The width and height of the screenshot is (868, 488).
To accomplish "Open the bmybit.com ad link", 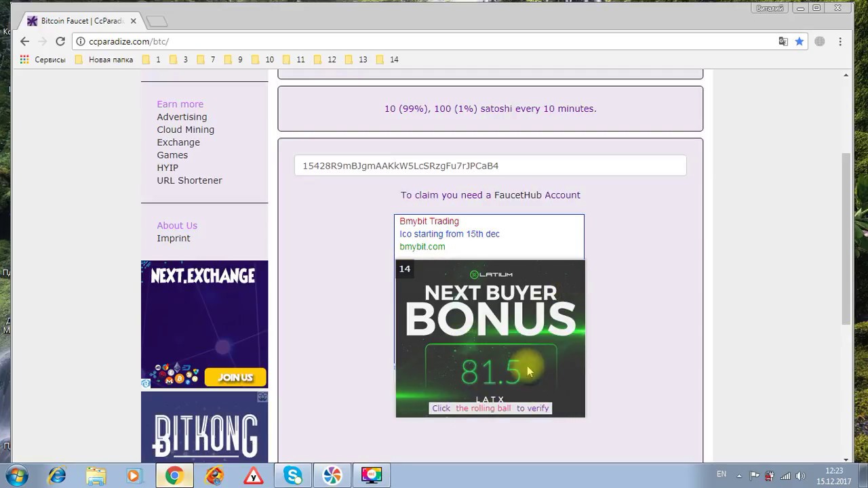I will [422, 247].
